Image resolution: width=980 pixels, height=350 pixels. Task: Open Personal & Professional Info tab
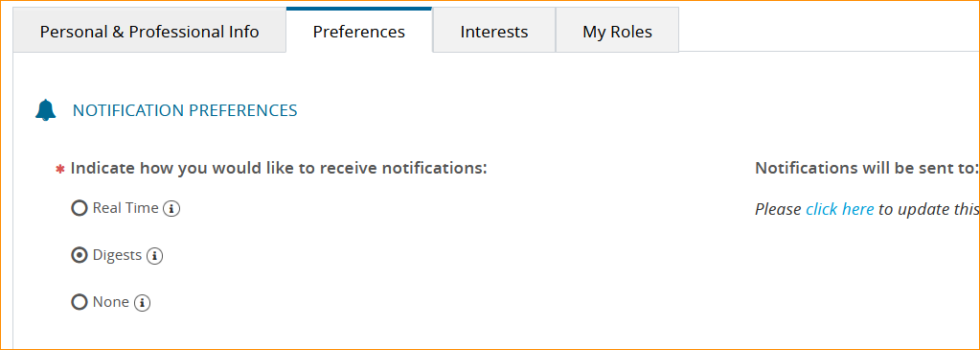(149, 32)
